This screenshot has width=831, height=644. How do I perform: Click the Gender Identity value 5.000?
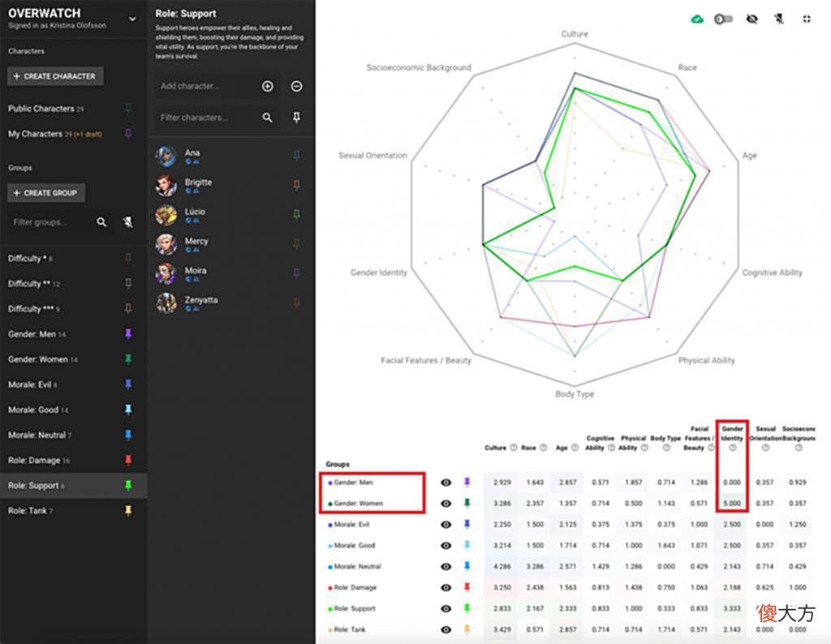pos(732,503)
